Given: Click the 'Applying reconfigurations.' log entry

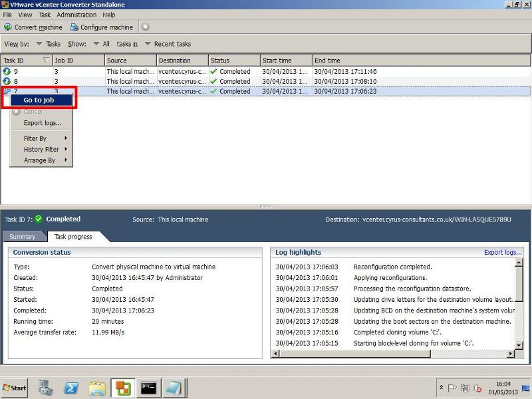Looking at the screenshot, I should pos(390,278).
